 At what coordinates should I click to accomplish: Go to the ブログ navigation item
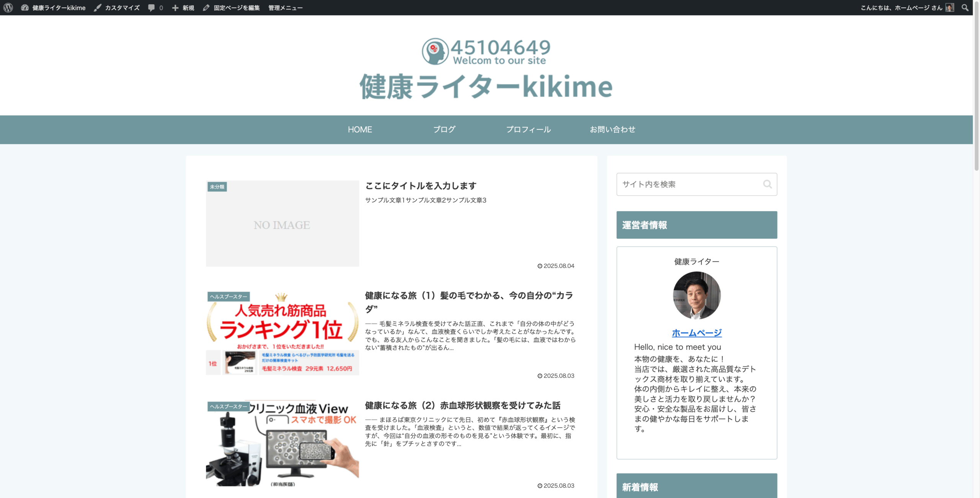click(444, 129)
